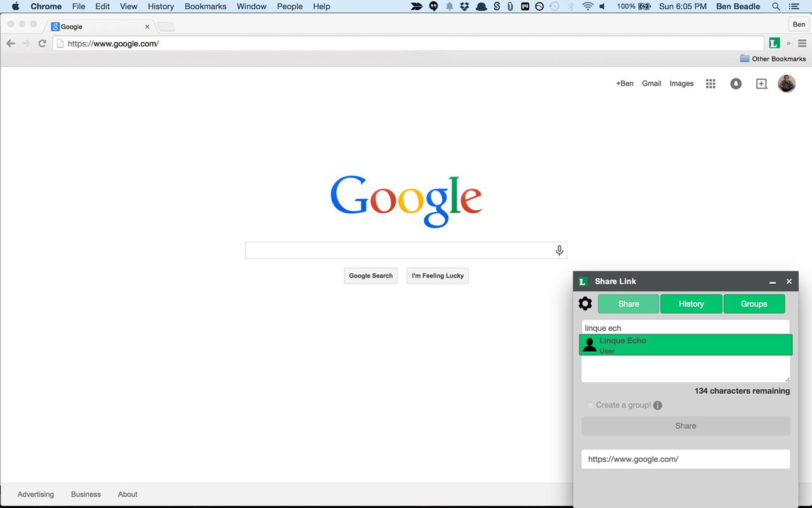The width and height of the screenshot is (812, 508).
Task: Switch to the History tab
Action: 691,304
